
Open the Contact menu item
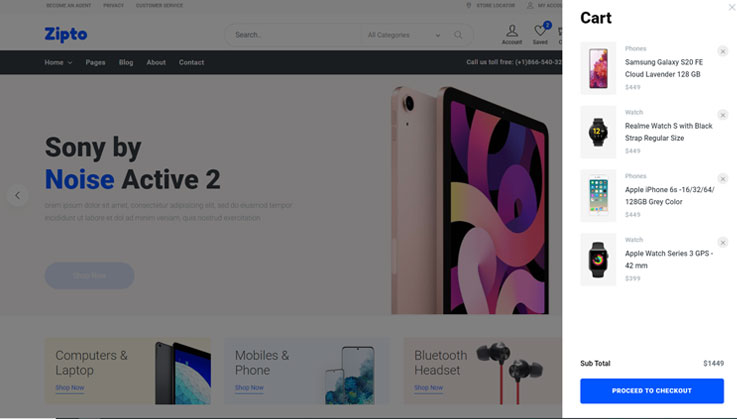click(191, 62)
